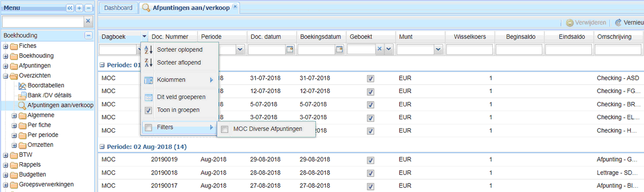Expand the Omzetten tree node
The height and width of the screenshot is (192, 644).
[x=14, y=145]
